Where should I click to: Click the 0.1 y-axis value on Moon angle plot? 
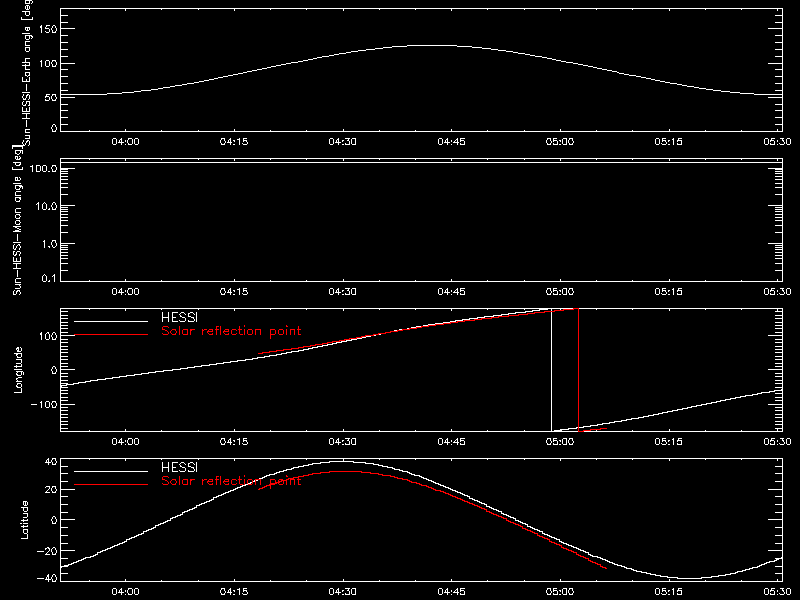(x=49, y=278)
